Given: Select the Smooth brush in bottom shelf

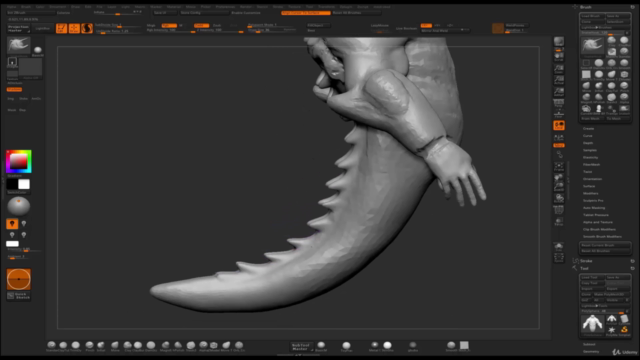Looking at the screenshot, I should [x=451, y=346].
